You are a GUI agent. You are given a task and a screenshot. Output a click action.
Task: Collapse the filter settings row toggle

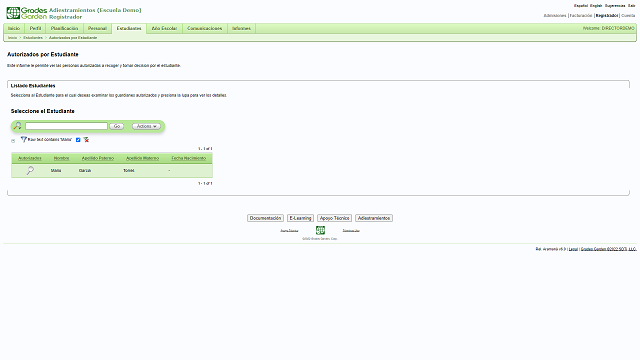point(13,141)
